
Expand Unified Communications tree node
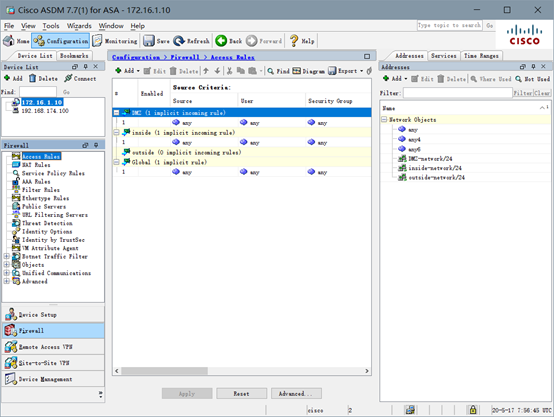6,273
